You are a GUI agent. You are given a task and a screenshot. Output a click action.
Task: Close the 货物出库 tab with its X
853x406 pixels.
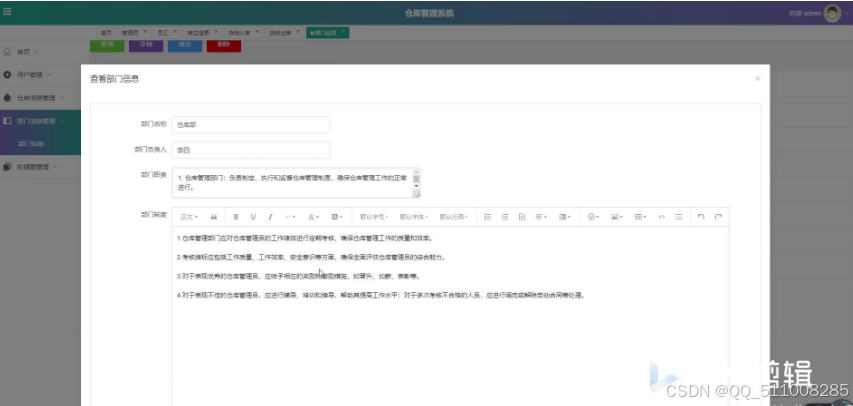point(298,32)
